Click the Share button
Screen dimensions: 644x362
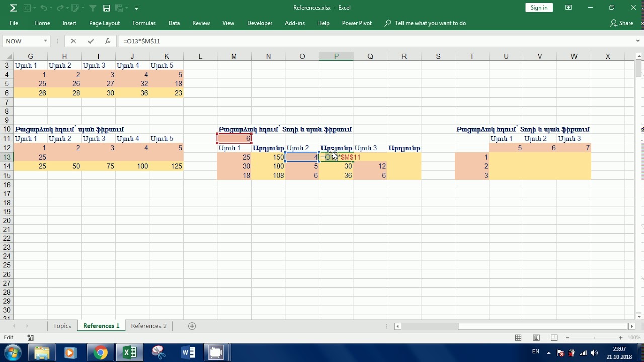pyautogui.click(x=622, y=23)
